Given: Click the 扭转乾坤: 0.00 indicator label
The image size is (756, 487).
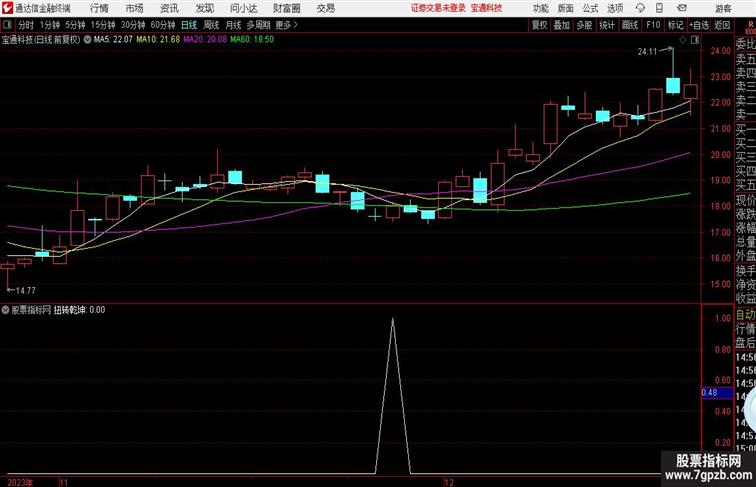Looking at the screenshot, I should coord(80,310).
